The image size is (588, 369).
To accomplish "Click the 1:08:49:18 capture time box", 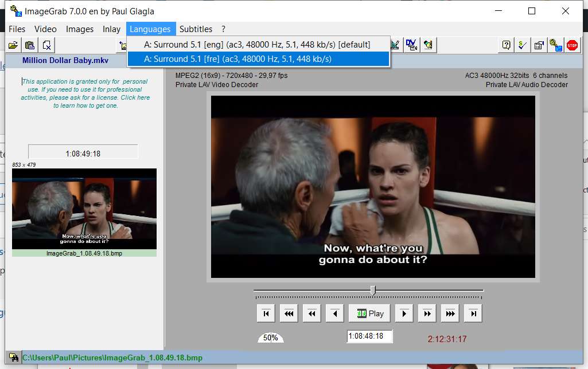I will (x=83, y=152).
